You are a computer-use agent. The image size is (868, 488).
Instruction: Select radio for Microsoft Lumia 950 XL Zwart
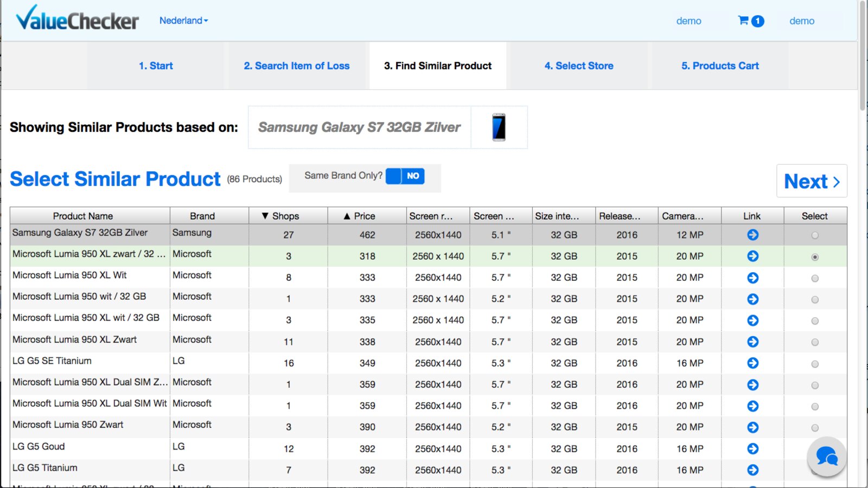pyautogui.click(x=815, y=342)
